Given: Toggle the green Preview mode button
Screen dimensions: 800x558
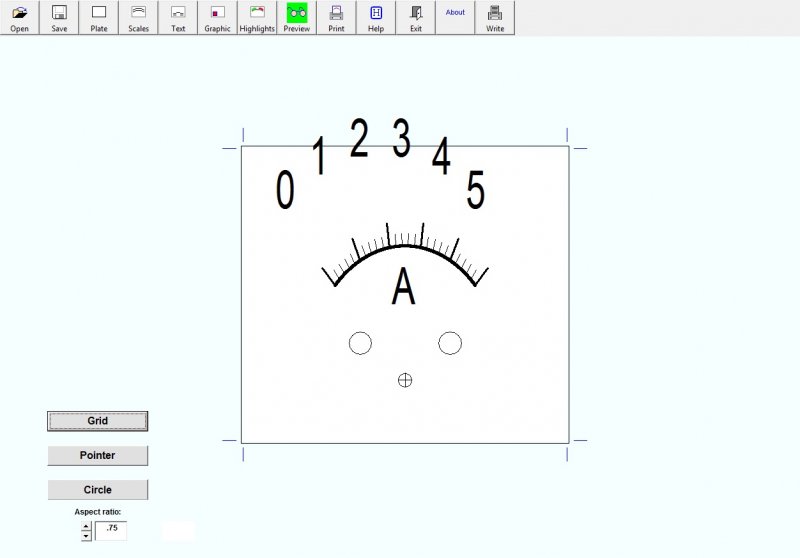Looking at the screenshot, I should coord(296,18).
